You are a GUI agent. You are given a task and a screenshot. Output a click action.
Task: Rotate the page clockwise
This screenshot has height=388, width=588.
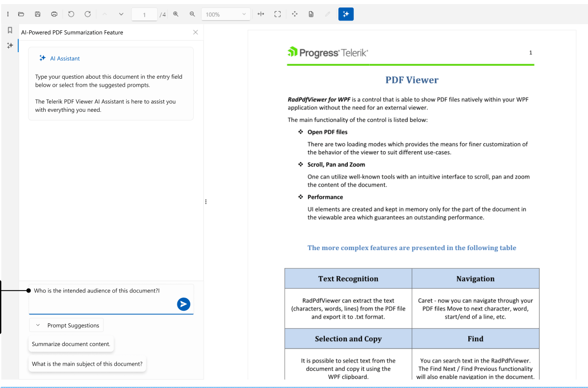click(x=88, y=14)
